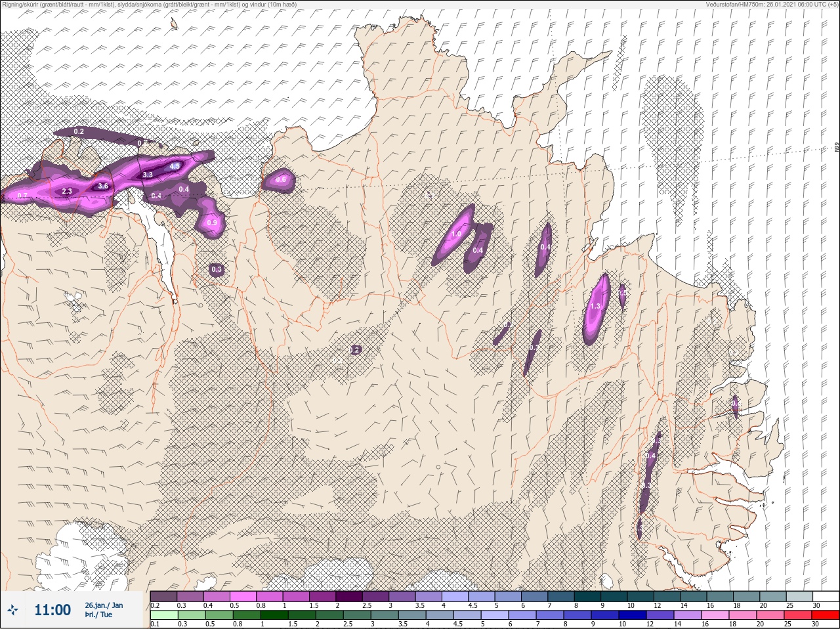
Task: Click the 11:00 forecast time display
Action: click(52, 610)
